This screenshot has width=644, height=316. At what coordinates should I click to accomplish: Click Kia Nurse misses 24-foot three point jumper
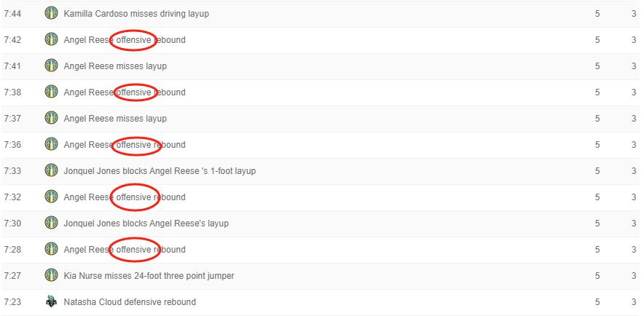point(149,276)
